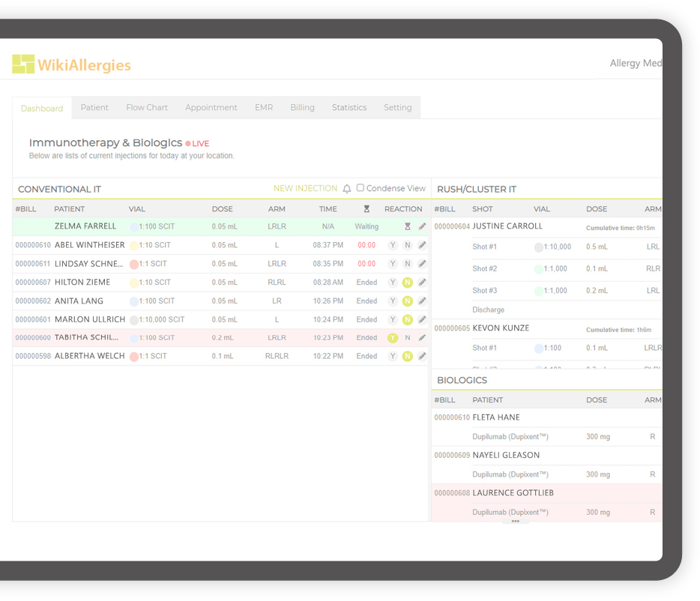Switch to the Flow Chart tab
Viewport: 700px width, 601px height.
pos(147,108)
